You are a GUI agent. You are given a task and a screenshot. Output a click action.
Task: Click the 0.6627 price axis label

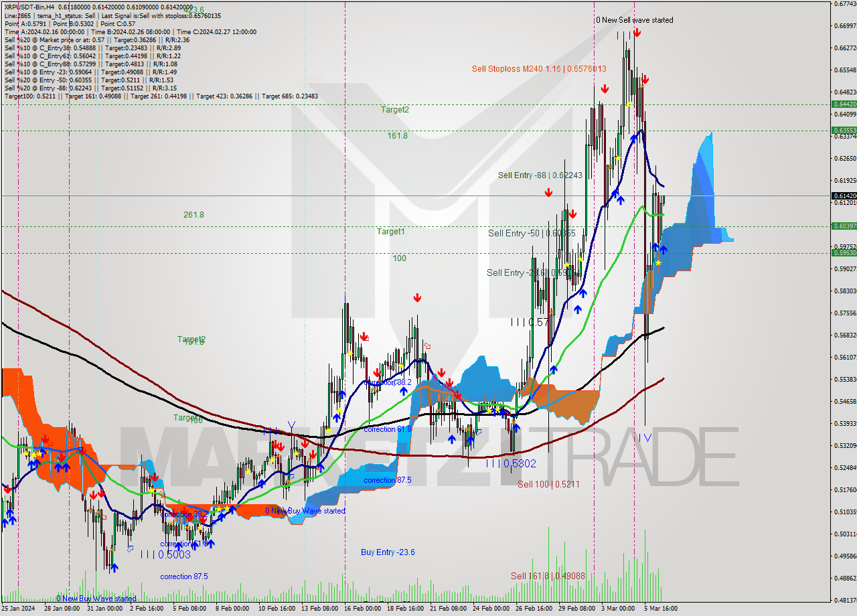[845, 48]
